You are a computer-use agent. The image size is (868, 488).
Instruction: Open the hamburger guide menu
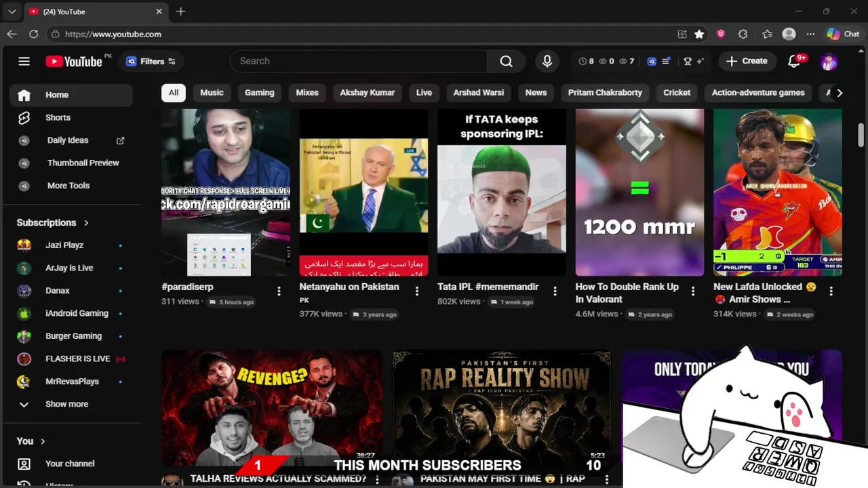tap(24, 61)
